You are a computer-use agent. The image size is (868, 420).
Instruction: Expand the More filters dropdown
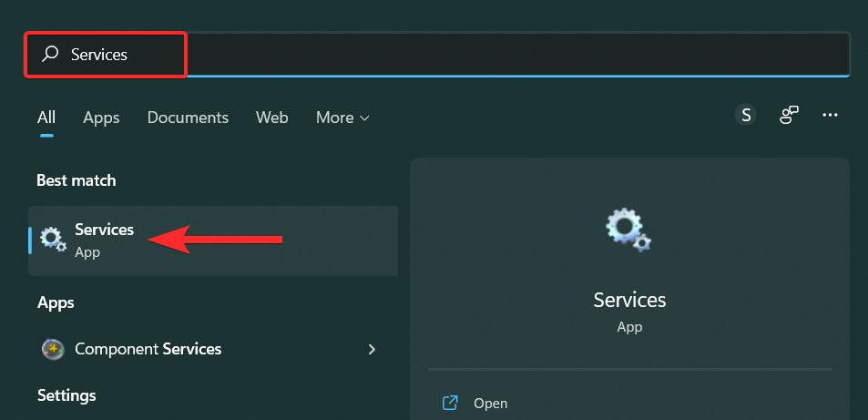(342, 118)
